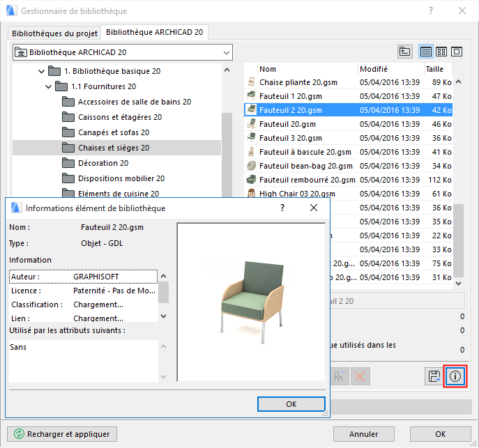Click the Fauteuil 1 20.gsm file icon
Image resolution: width=479 pixels, height=448 pixels.
pos(251,96)
